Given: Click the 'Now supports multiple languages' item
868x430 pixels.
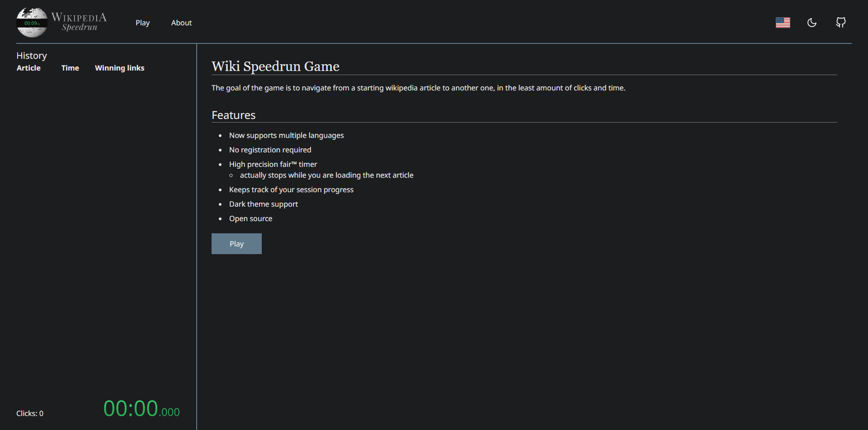Looking at the screenshot, I should 286,135.
